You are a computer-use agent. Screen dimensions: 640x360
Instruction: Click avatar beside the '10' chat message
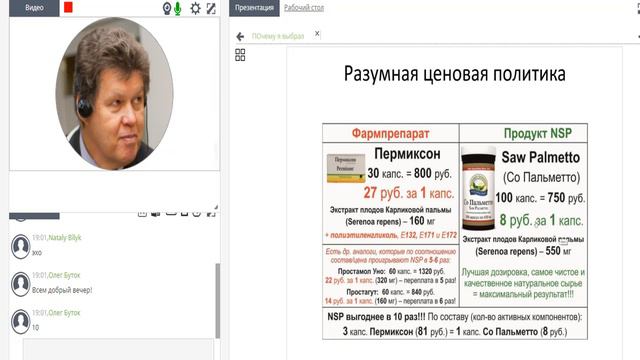(x=20, y=321)
